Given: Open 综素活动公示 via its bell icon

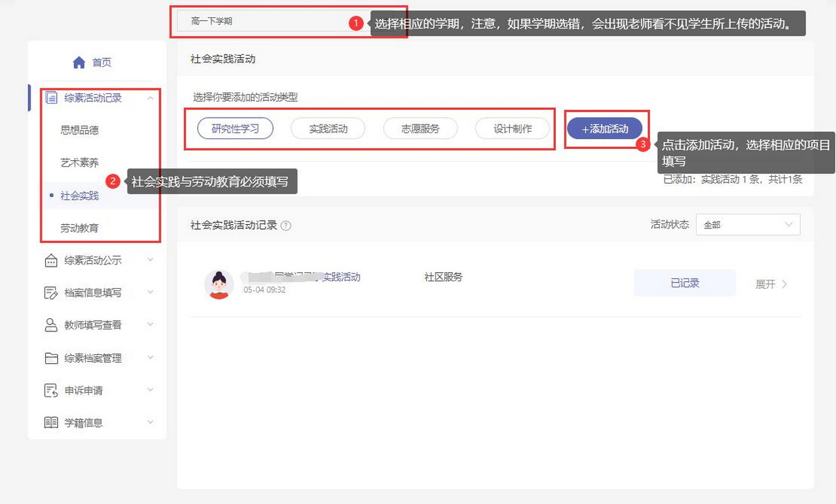Looking at the screenshot, I should [x=50, y=260].
